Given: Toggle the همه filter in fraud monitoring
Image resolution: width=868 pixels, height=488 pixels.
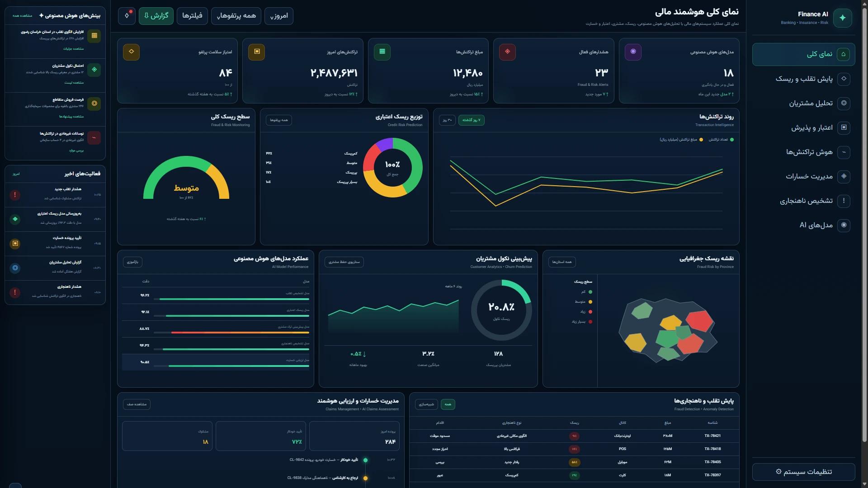Looking at the screenshot, I should point(448,404).
